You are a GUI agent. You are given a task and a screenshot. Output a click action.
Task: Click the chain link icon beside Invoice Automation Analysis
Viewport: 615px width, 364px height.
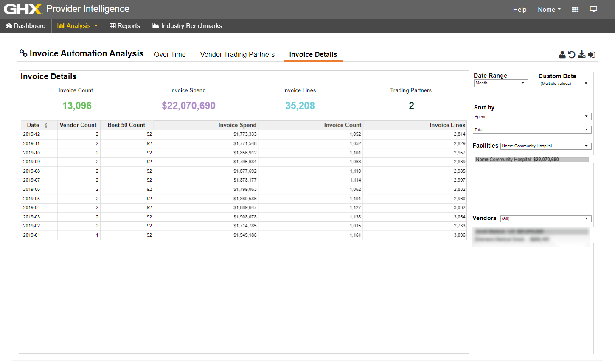click(x=23, y=53)
